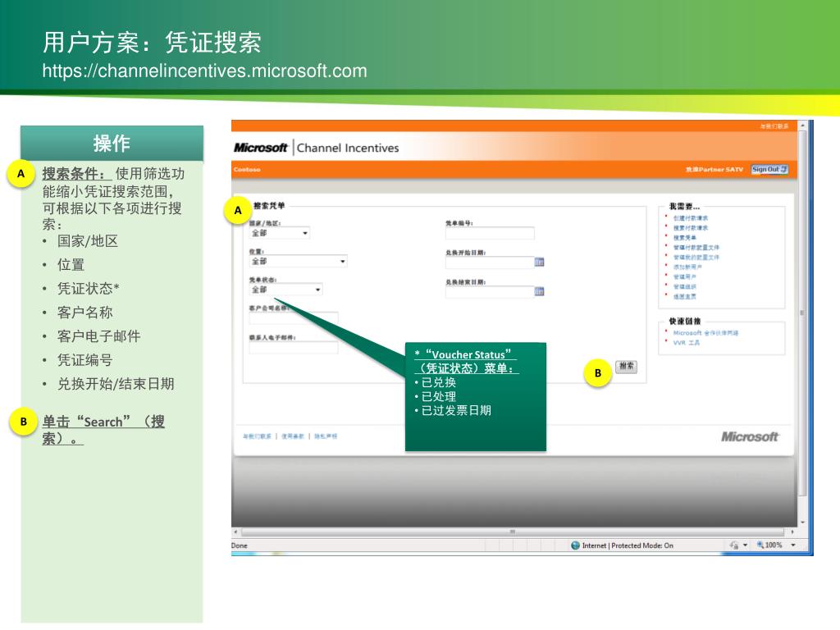Open the Microsoft 合作伙伴网络 quick link

click(x=705, y=333)
